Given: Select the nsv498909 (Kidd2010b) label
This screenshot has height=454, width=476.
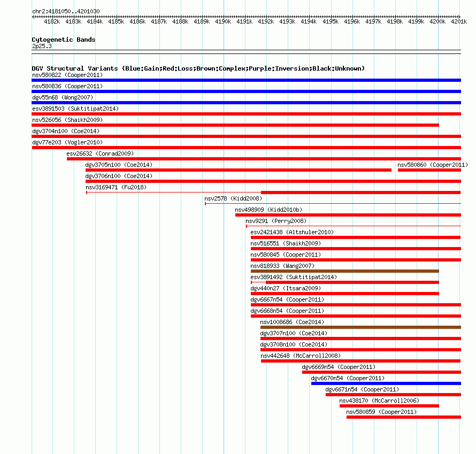Looking at the screenshot, I should [268, 210].
